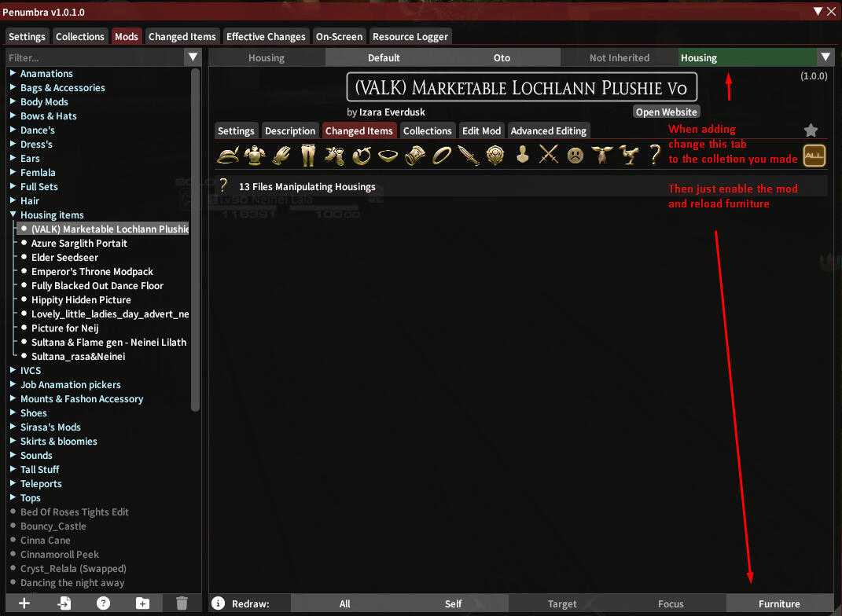842x616 pixels.
Task: Toggle the sad face emote filter icon
Action: point(575,155)
